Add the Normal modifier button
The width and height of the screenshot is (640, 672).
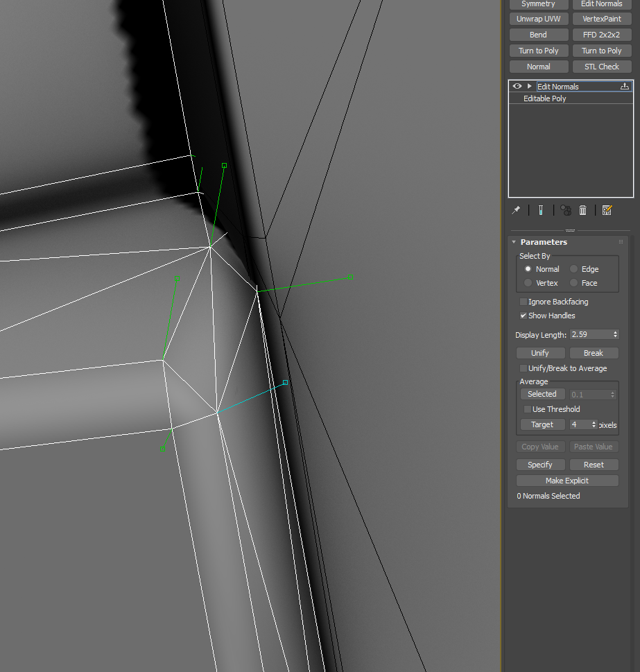click(539, 67)
